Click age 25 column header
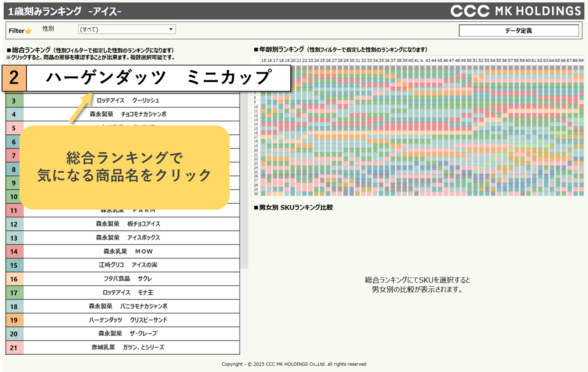The width and height of the screenshot is (588, 372). point(322,61)
